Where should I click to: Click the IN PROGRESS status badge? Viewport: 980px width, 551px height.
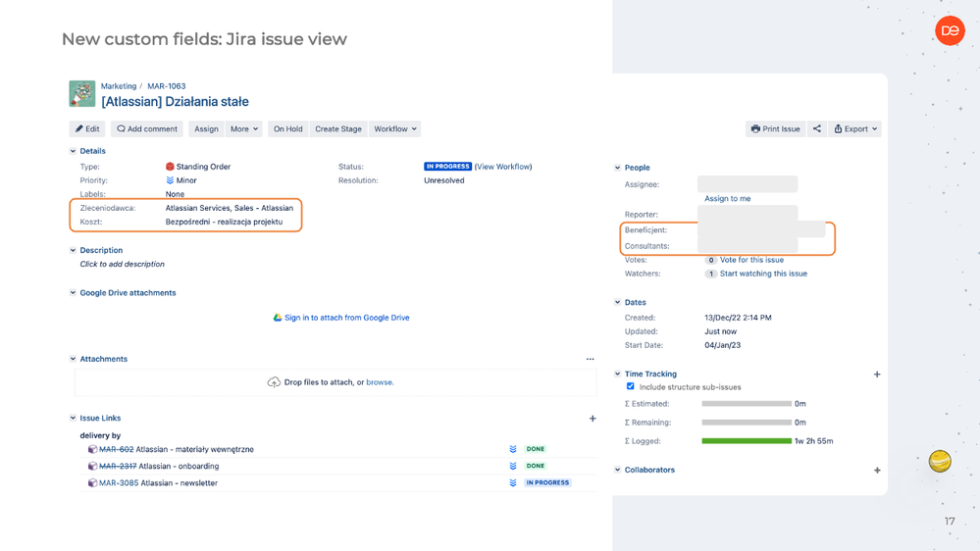(447, 167)
